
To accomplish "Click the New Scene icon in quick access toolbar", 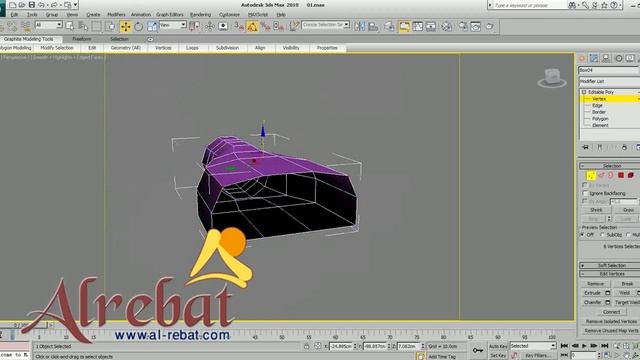I will [13, 5].
